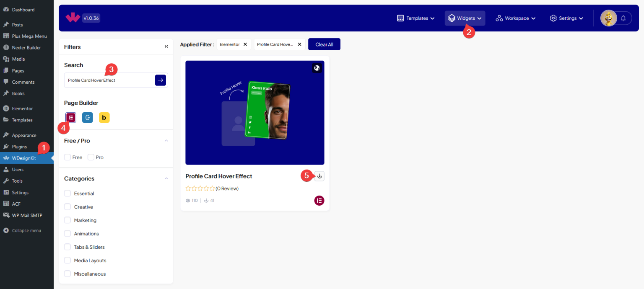Select the Gutenberg page builder icon
The image size is (644, 289).
(87, 118)
